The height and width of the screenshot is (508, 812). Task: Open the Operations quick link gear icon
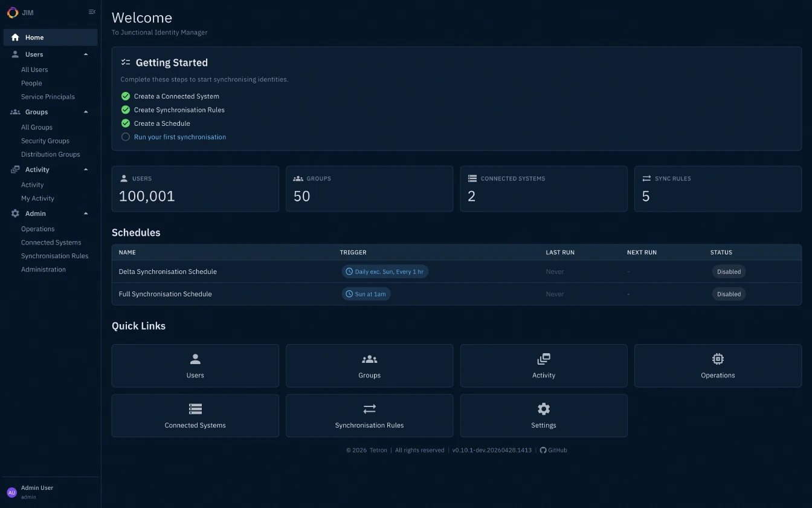[718, 359]
